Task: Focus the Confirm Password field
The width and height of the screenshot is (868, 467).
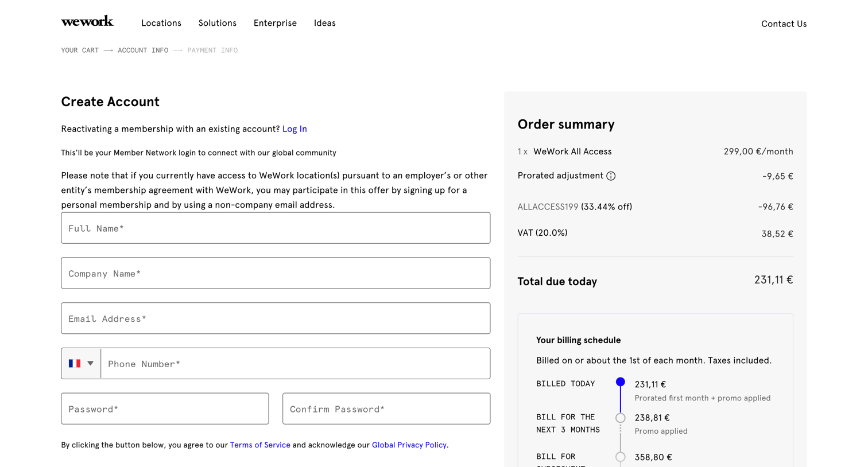Action: click(386, 408)
